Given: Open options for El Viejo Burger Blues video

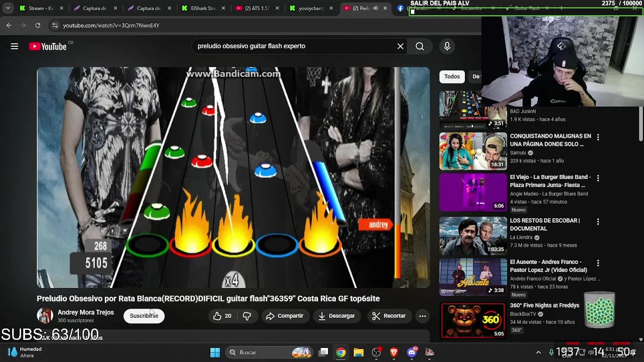Looking at the screenshot, I should tap(598, 178).
